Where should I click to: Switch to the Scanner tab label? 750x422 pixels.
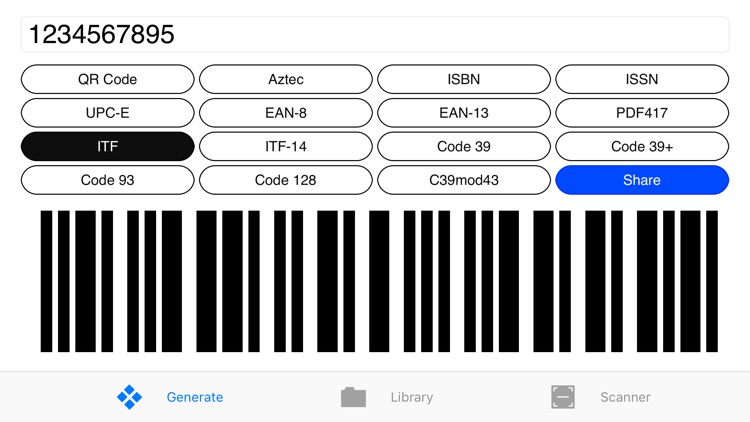point(625,397)
